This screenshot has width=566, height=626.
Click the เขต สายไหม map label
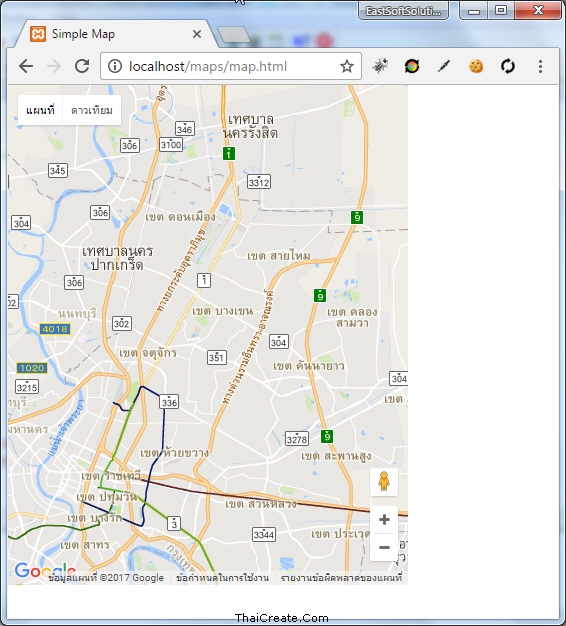coord(279,256)
